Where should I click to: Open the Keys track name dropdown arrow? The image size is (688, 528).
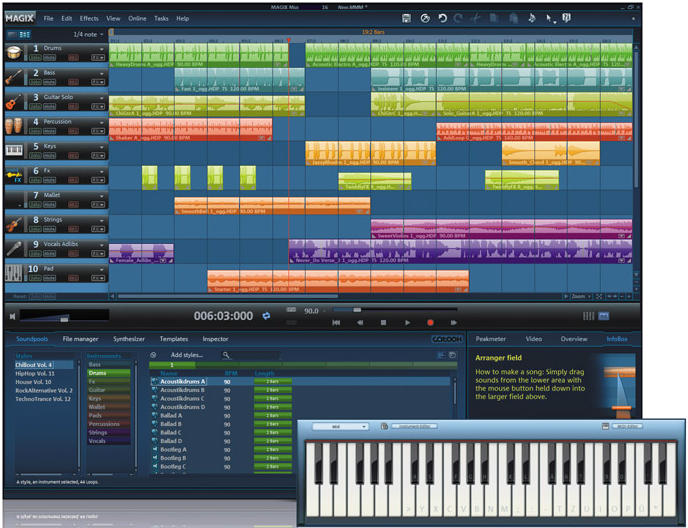tap(102, 147)
